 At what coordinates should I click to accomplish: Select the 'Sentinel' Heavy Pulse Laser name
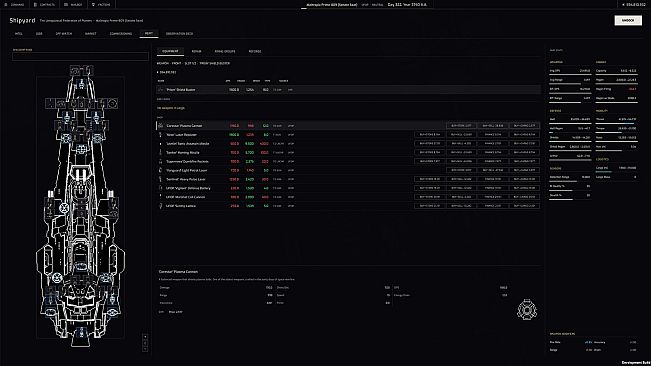point(186,179)
